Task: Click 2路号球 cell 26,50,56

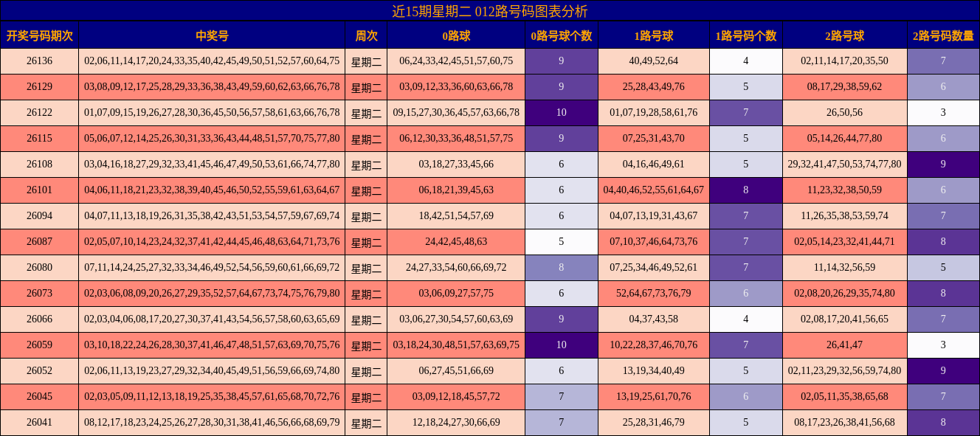Action: [x=845, y=113]
